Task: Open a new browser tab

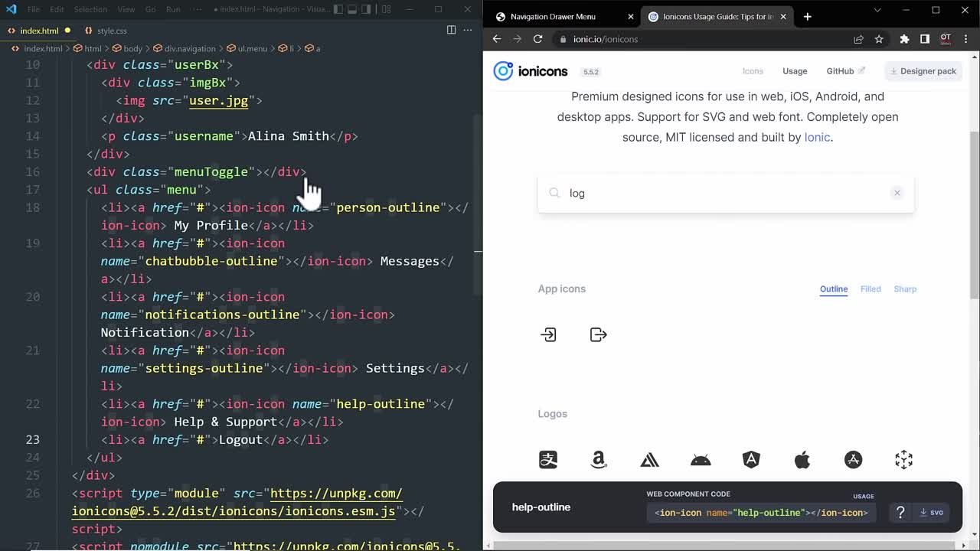Action: pos(807,16)
